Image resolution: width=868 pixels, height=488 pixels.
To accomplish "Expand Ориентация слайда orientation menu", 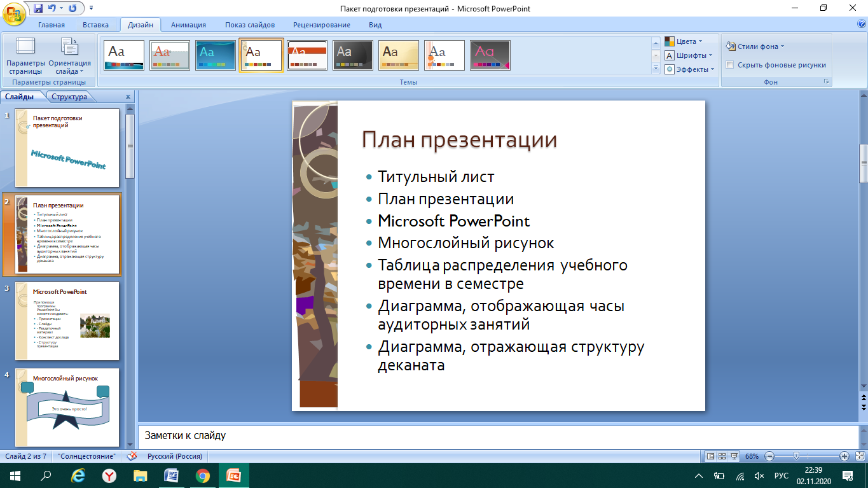I will (x=69, y=57).
